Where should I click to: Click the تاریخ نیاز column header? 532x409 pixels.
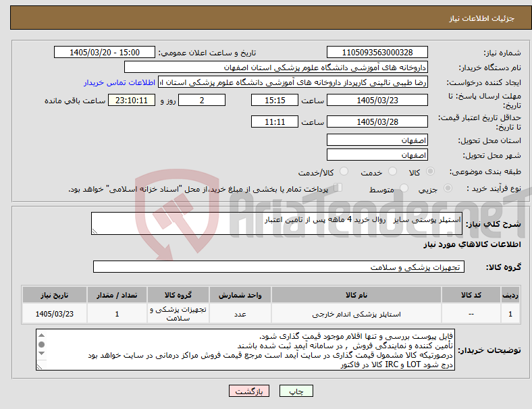(54, 295)
